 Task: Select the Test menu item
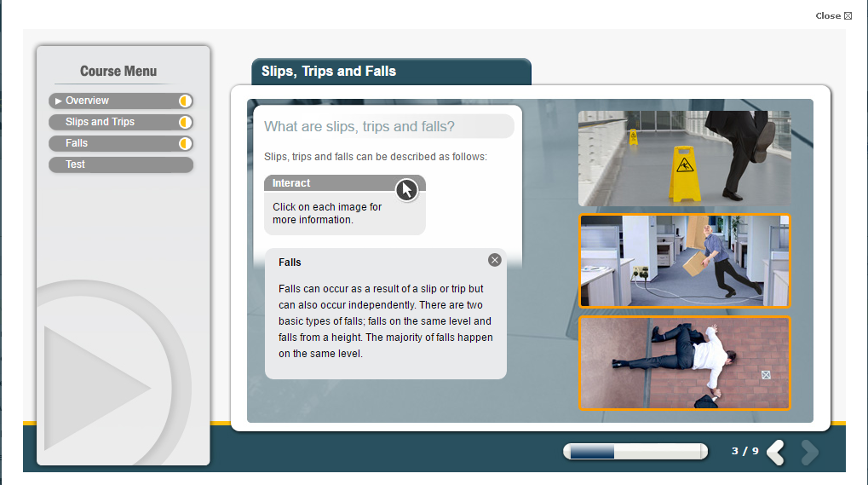click(x=76, y=165)
